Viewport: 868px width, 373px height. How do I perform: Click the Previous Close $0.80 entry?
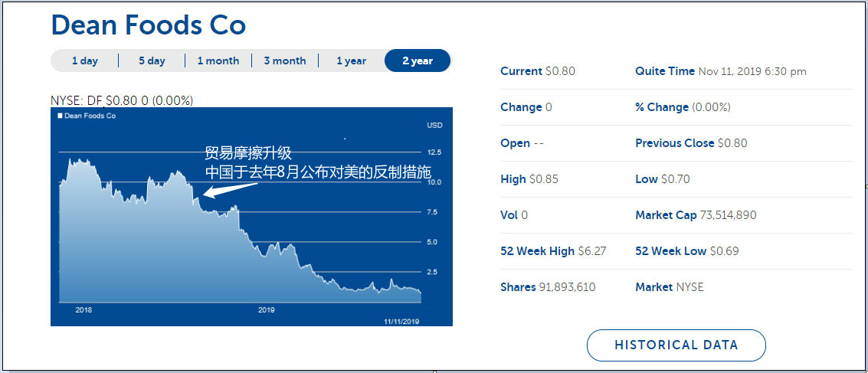pos(691,143)
